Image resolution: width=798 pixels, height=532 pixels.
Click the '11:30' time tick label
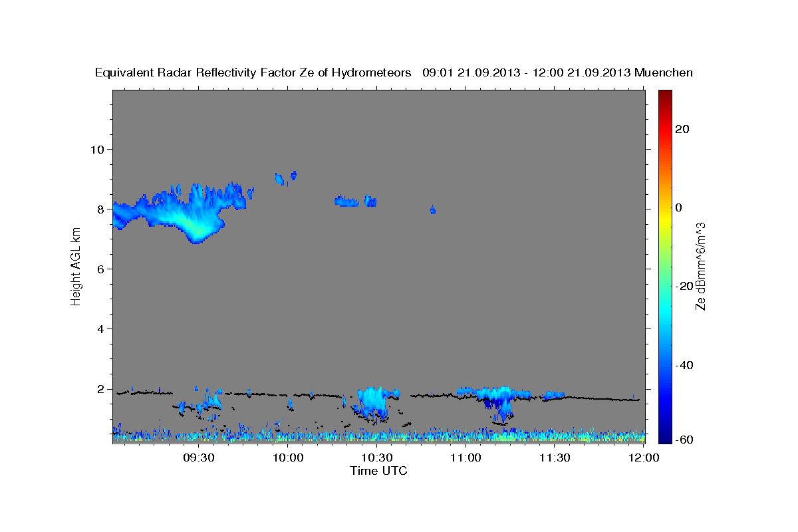tap(554, 458)
